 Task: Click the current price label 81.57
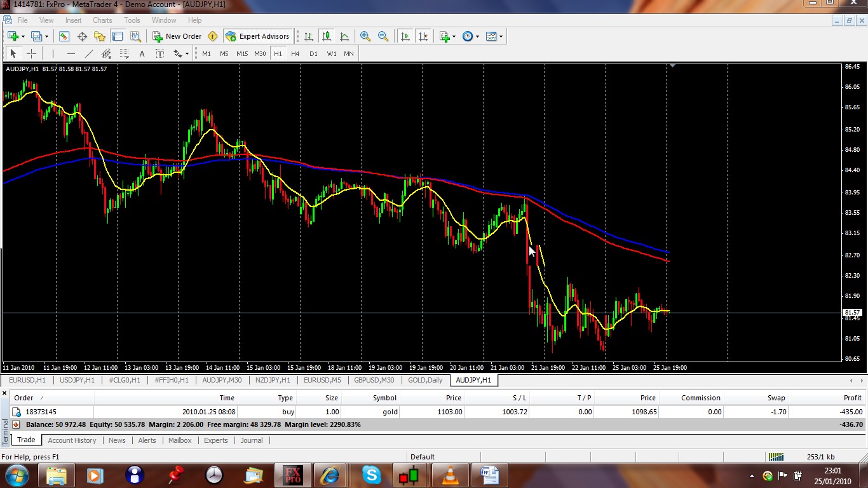pyautogui.click(x=852, y=313)
